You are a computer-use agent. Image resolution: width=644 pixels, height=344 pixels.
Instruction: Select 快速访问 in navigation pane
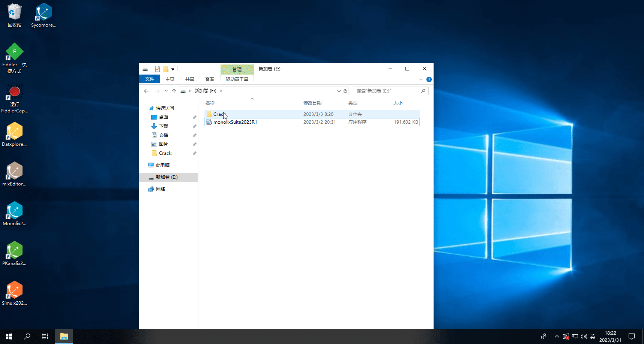165,108
